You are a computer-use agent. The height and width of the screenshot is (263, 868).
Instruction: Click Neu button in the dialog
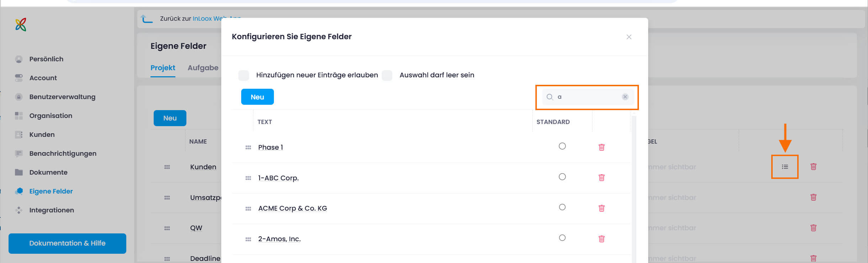[x=257, y=97]
